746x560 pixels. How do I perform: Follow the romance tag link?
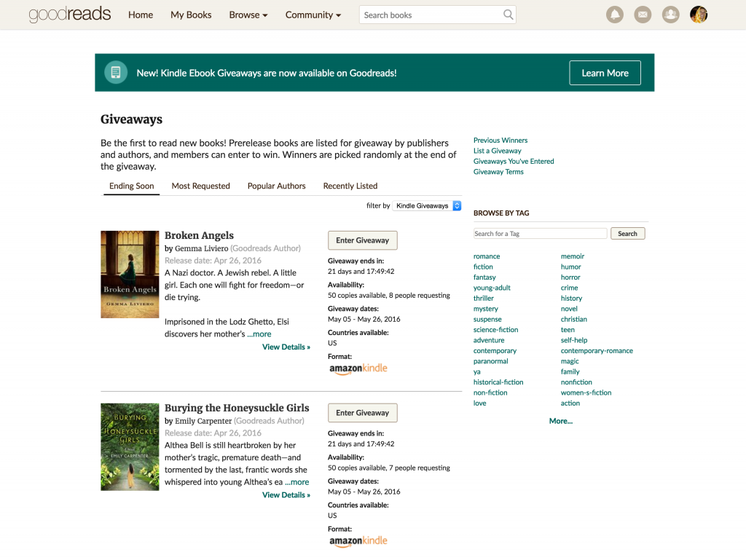(486, 256)
